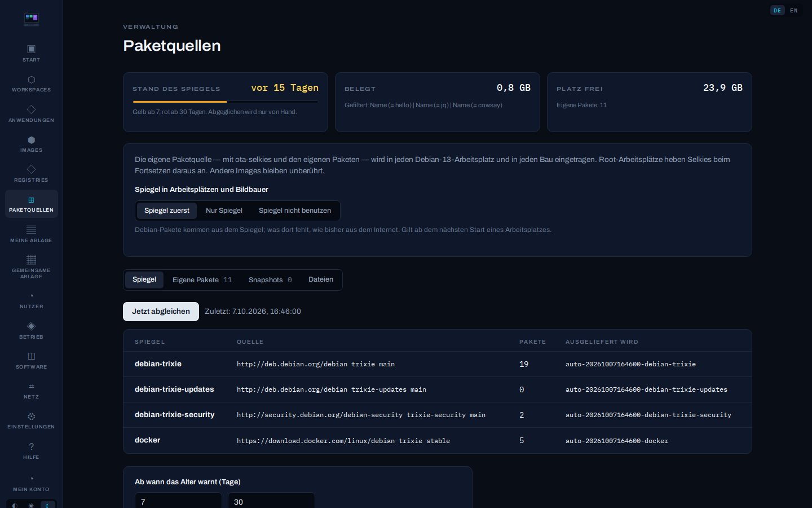Click 'auto-20261007164600-debian-trixie' snapshot name

coord(630,364)
